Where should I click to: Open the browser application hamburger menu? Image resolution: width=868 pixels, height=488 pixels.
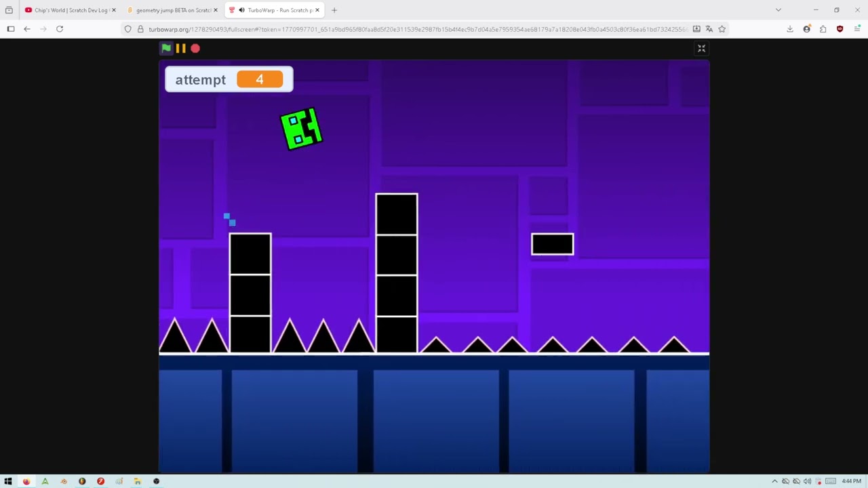pos(857,29)
